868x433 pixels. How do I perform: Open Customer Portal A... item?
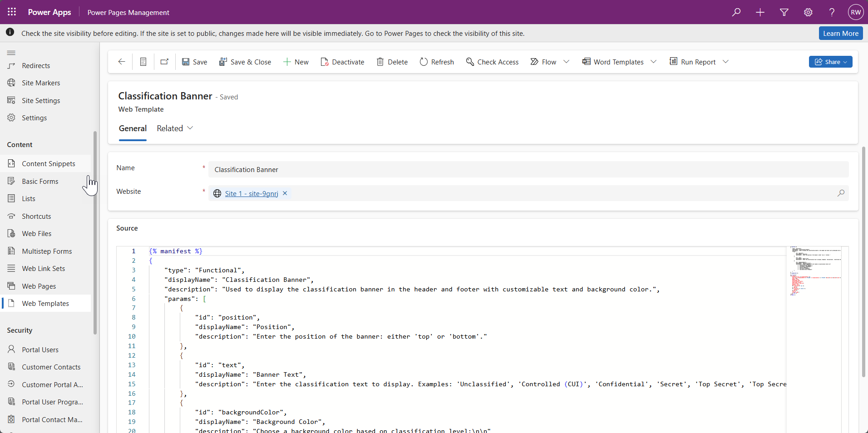[x=45, y=384]
